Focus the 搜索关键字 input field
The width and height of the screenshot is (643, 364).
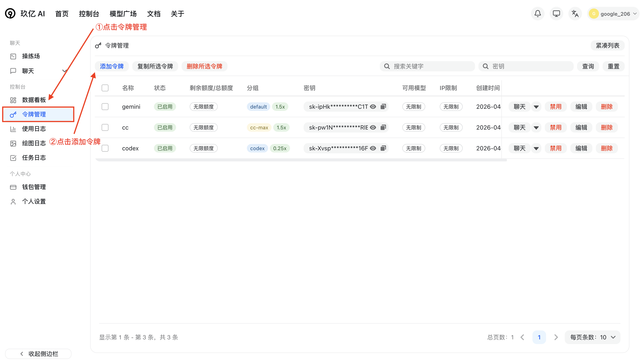tap(427, 66)
